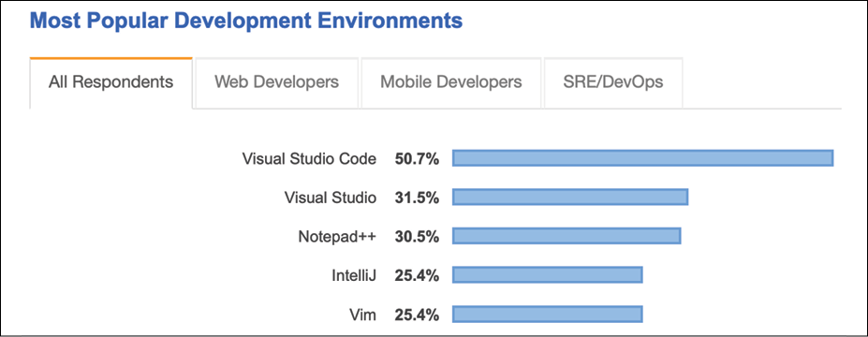The height and width of the screenshot is (337, 868).
Task: Show the SRE/DevOps tab
Action: pyautogui.click(x=613, y=82)
